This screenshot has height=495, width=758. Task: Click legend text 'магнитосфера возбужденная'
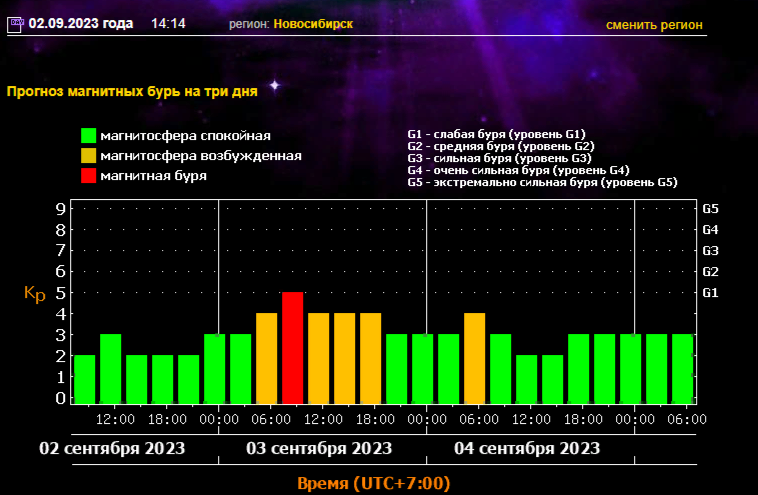coord(201,156)
